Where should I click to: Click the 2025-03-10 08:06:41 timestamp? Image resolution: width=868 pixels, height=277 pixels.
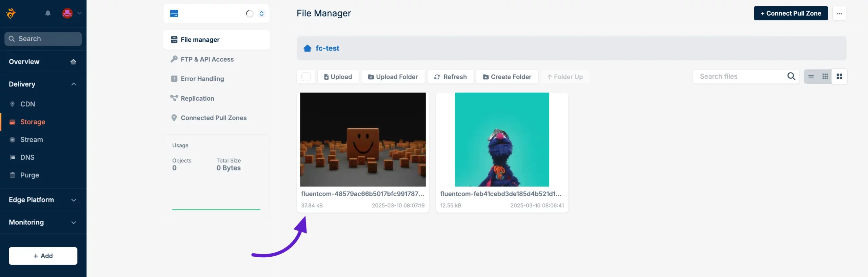click(x=537, y=205)
